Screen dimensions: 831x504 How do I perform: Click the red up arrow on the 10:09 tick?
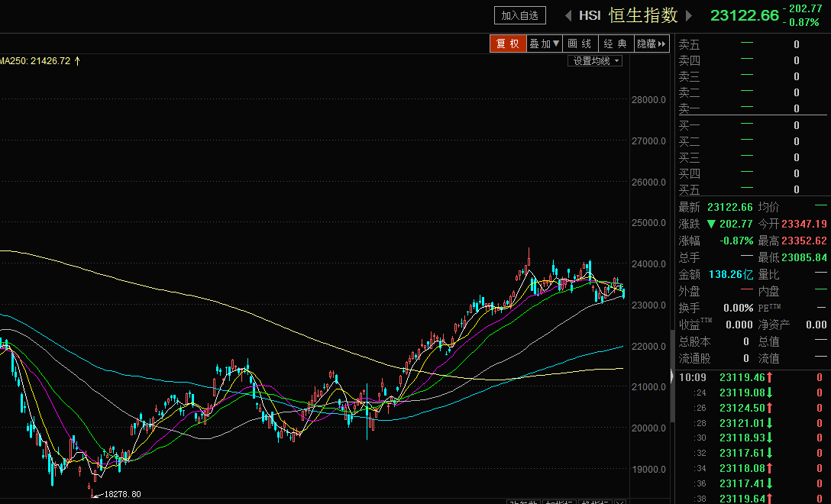pos(770,377)
